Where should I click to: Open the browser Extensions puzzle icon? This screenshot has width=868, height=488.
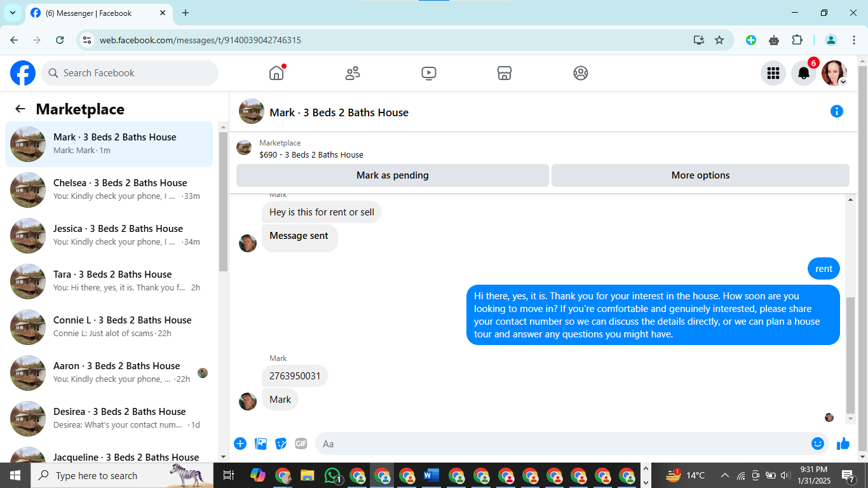[x=797, y=40]
